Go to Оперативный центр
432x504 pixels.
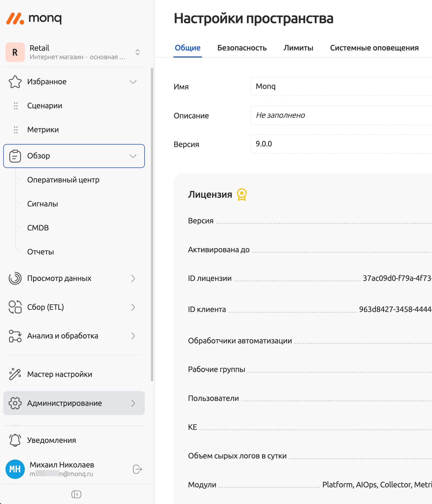point(63,180)
